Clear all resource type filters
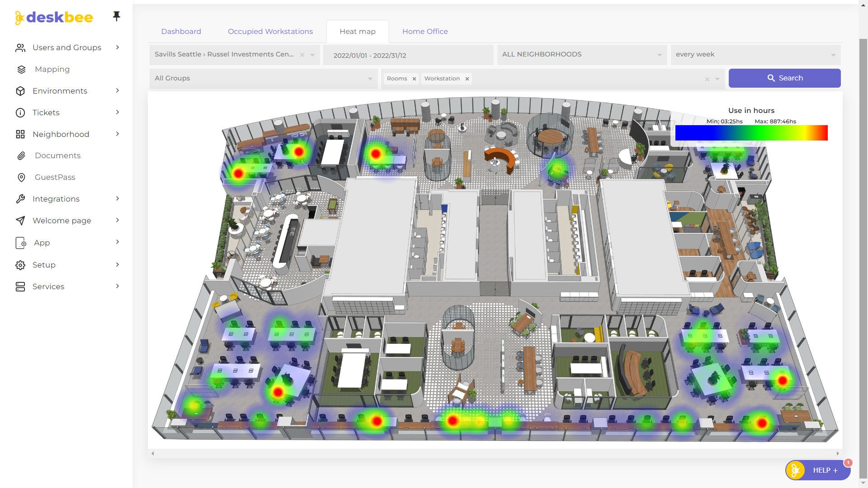 (707, 79)
